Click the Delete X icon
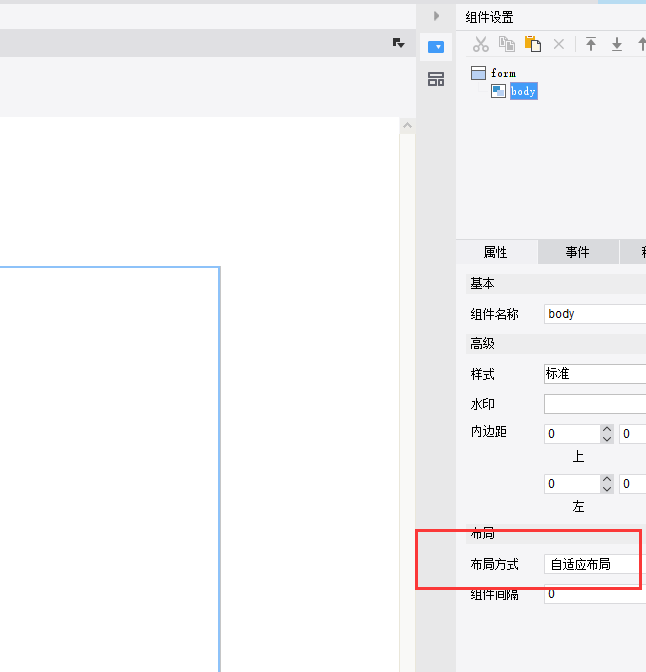646x672 pixels. point(559,44)
